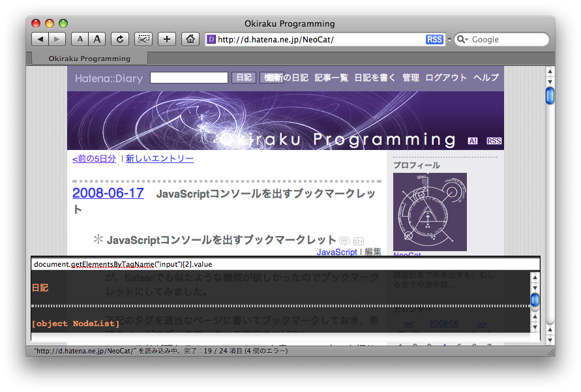Open comments via the speech bubble icon
Image resolution: width=581 pixels, height=392 pixels.
(x=344, y=241)
